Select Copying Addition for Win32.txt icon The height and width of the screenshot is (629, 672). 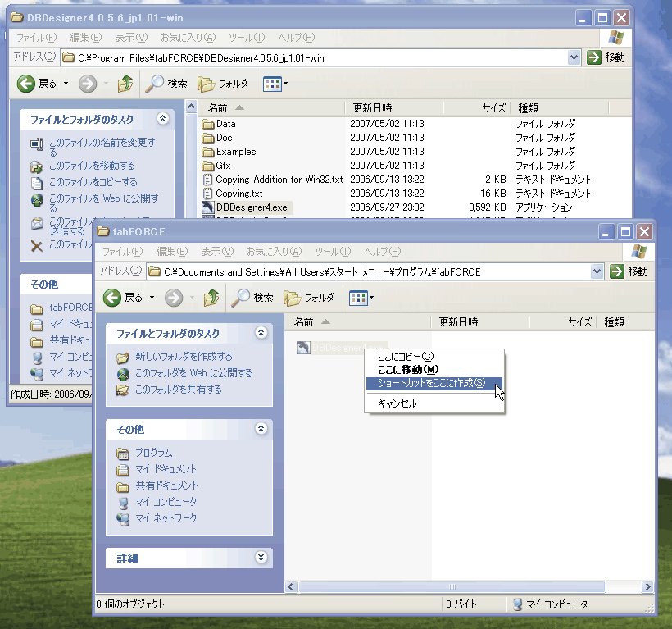208,180
